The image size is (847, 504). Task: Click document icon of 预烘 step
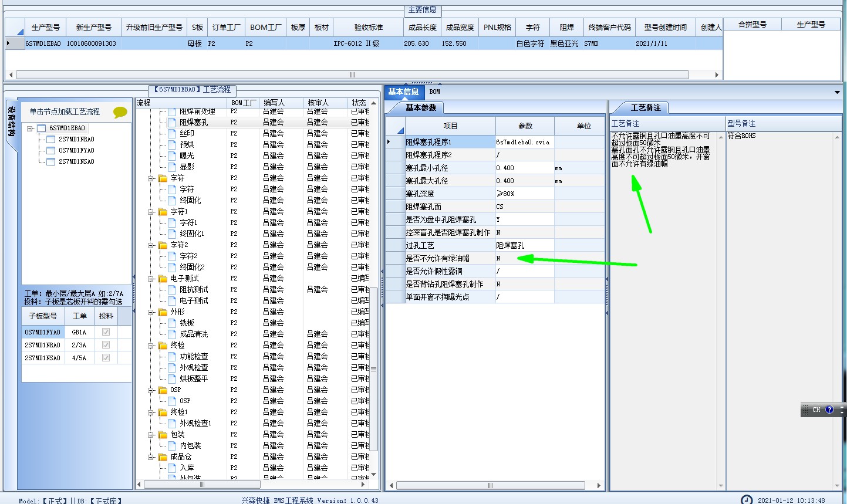[173, 145]
